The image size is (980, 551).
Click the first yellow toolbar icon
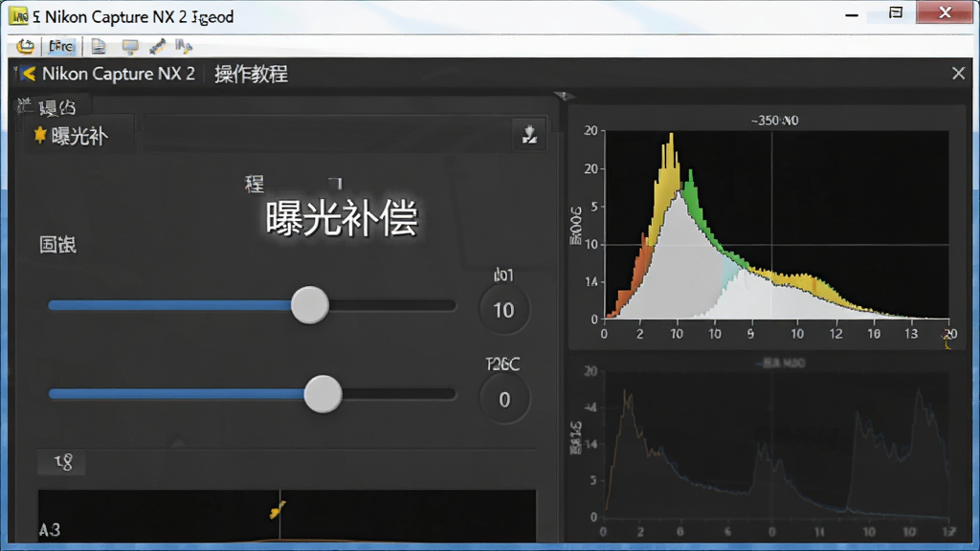(x=25, y=46)
